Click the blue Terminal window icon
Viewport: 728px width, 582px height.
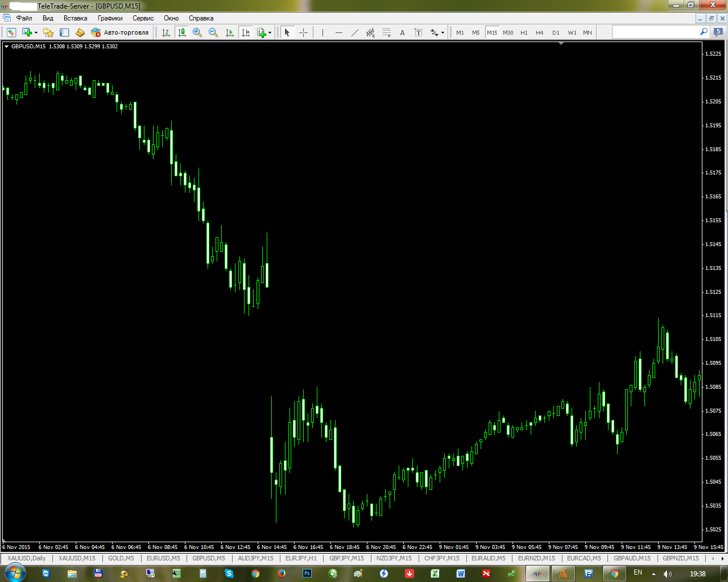[x=64, y=32]
